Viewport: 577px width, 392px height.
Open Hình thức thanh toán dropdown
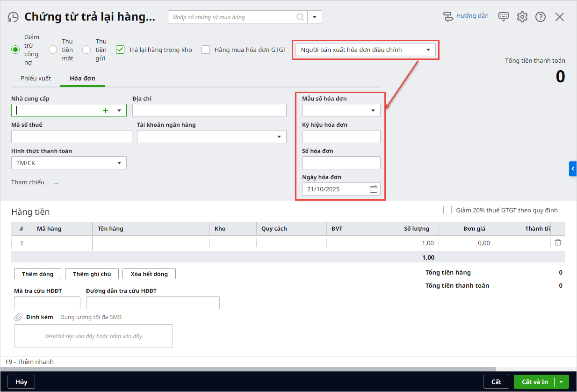tap(69, 163)
